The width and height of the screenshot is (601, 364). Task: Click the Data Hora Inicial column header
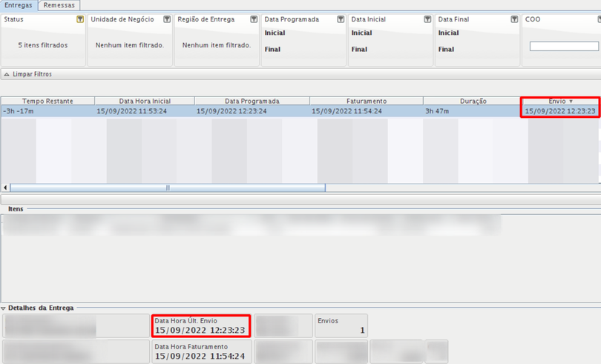[144, 101]
